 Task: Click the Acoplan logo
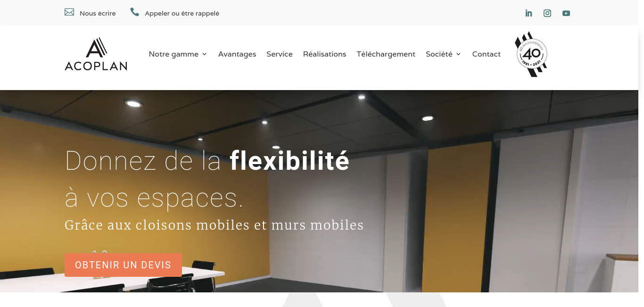pos(96,54)
